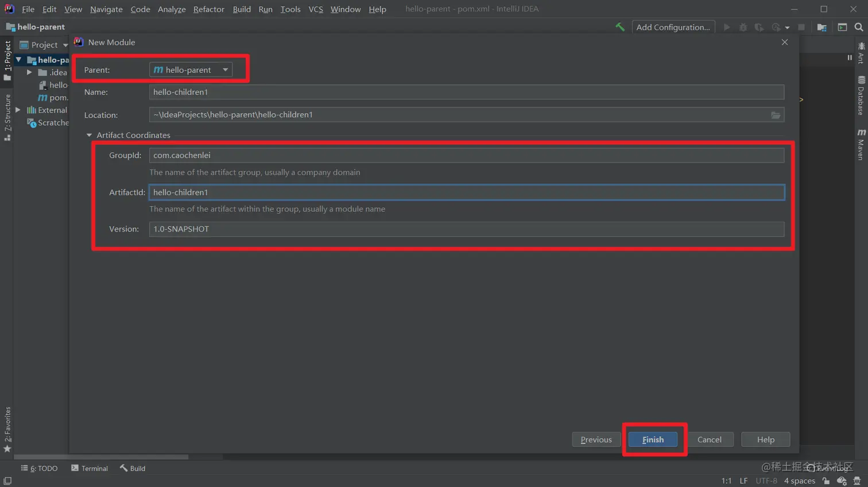Click the Help button in dialog
Screen dimensions: 868x487
pyautogui.click(x=766, y=439)
